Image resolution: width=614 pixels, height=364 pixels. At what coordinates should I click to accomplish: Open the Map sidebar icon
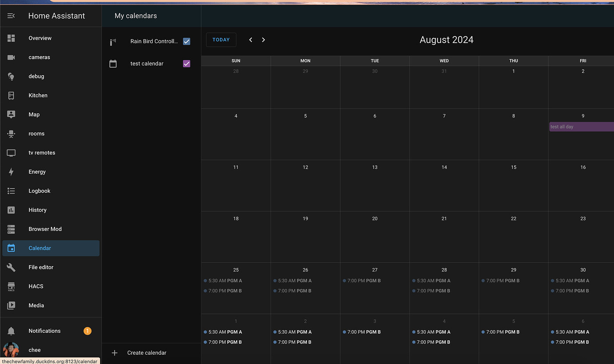pos(11,114)
